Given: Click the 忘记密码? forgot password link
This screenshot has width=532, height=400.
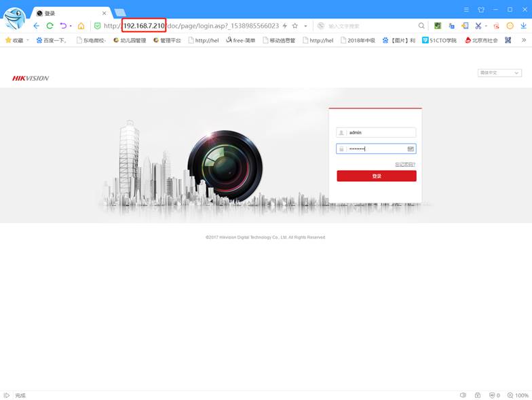Looking at the screenshot, I should (405, 164).
